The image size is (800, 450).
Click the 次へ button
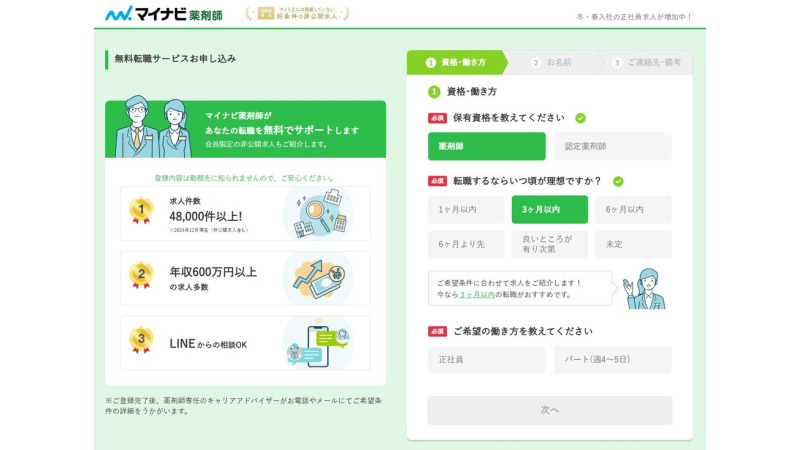[x=549, y=410]
